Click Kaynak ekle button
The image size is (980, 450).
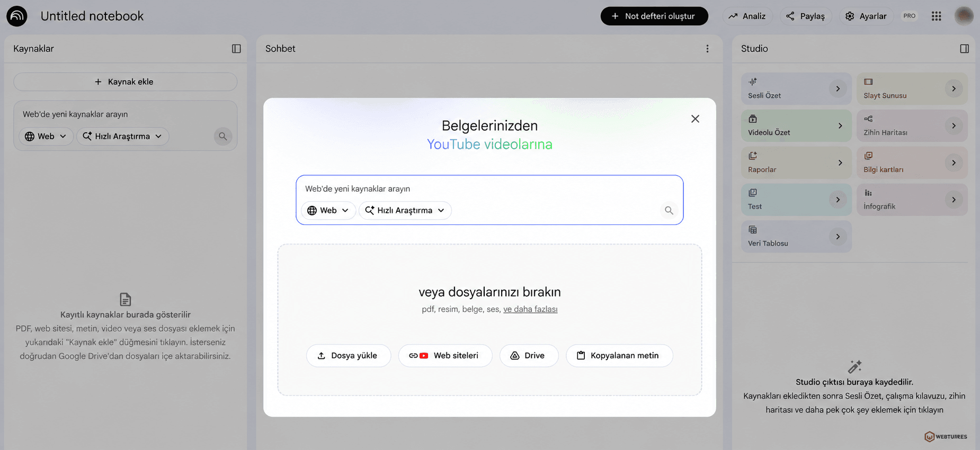[x=125, y=82]
